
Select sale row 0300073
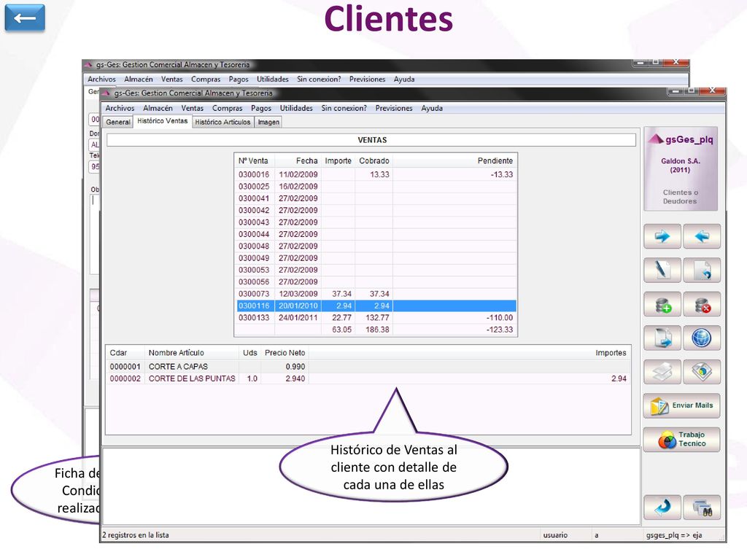(x=376, y=294)
